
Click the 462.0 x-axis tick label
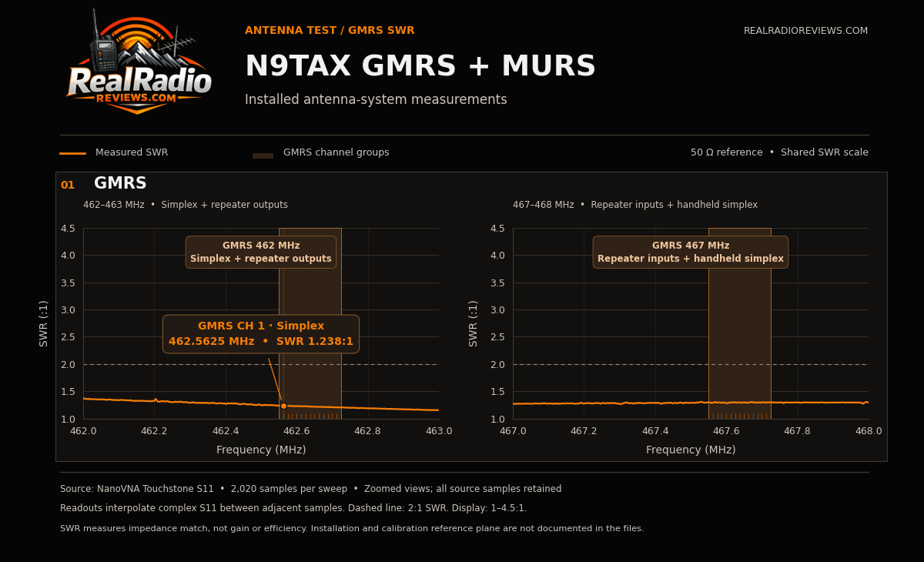[x=83, y=431]
